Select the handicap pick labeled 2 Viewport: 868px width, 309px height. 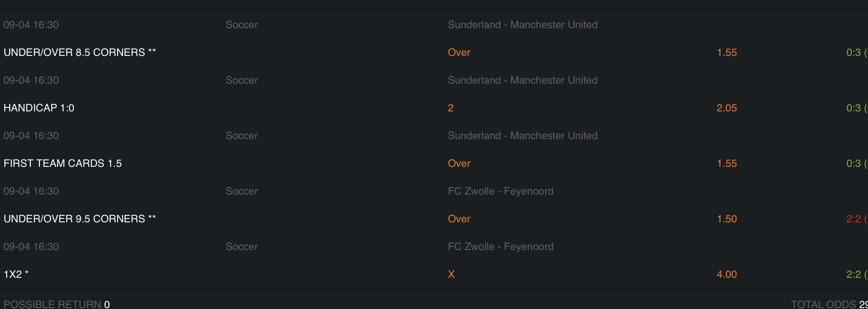(450, 108)
